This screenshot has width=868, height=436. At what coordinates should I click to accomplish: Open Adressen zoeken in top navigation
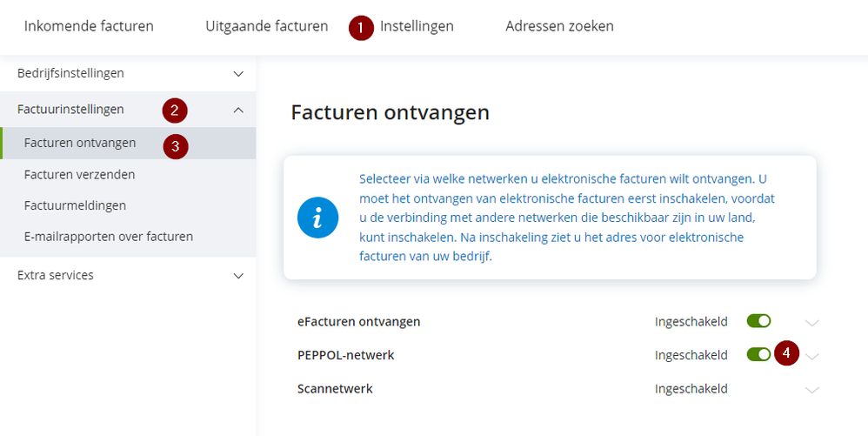click(x=559, y=26)
